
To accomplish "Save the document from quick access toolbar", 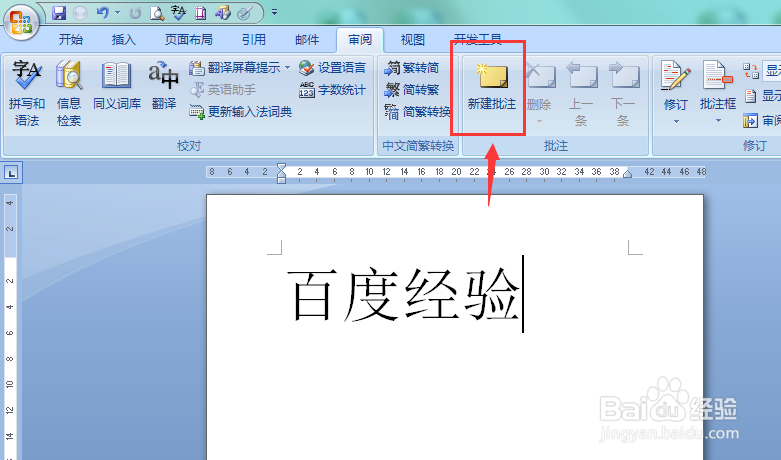I will (x=59, y=12).
